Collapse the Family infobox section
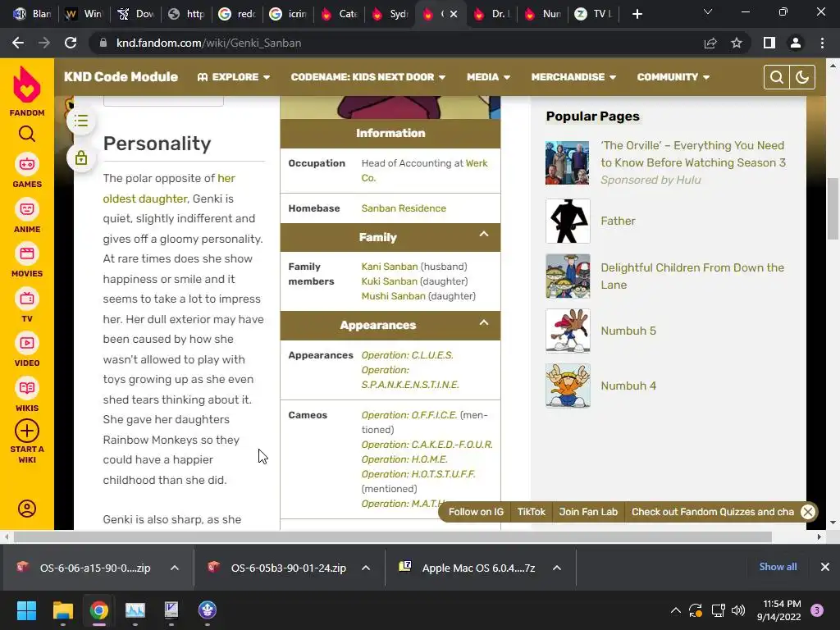 pyautogui.click(x=484, y=234)
